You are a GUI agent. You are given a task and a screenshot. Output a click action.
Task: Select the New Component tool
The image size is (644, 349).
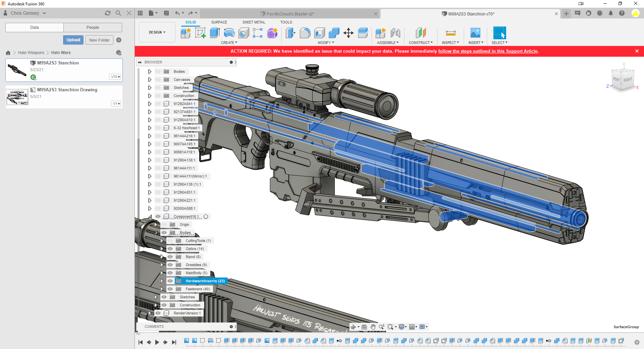(185, 33)
